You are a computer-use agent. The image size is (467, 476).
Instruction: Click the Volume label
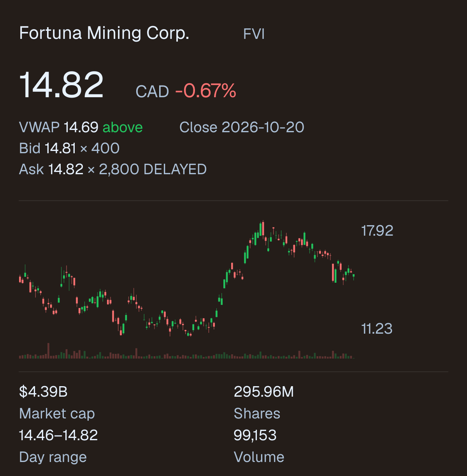(259, 457)
